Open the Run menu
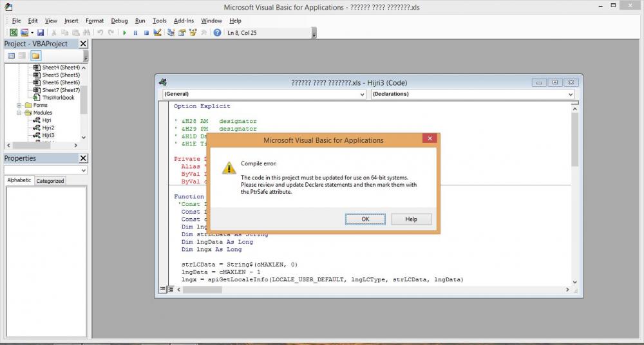644x345 pixels. [140, 21]
